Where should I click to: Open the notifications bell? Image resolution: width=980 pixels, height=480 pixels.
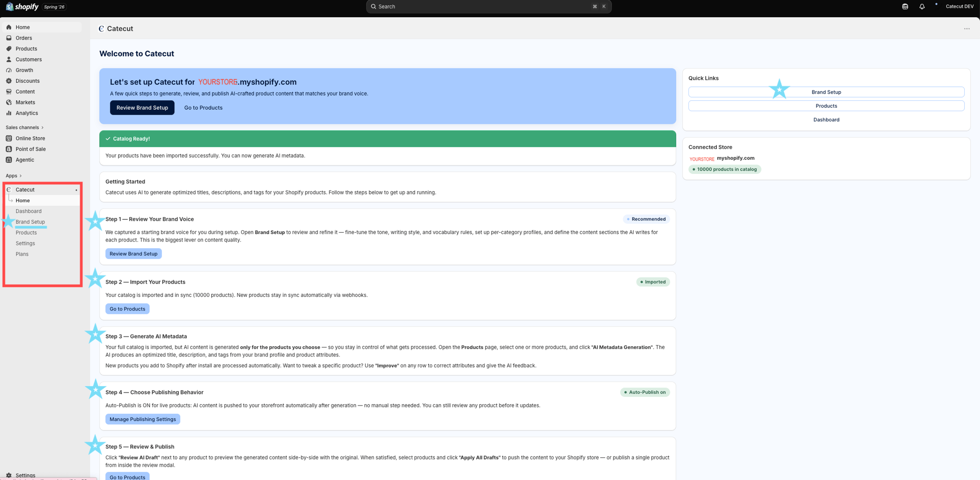coord(922,6)
